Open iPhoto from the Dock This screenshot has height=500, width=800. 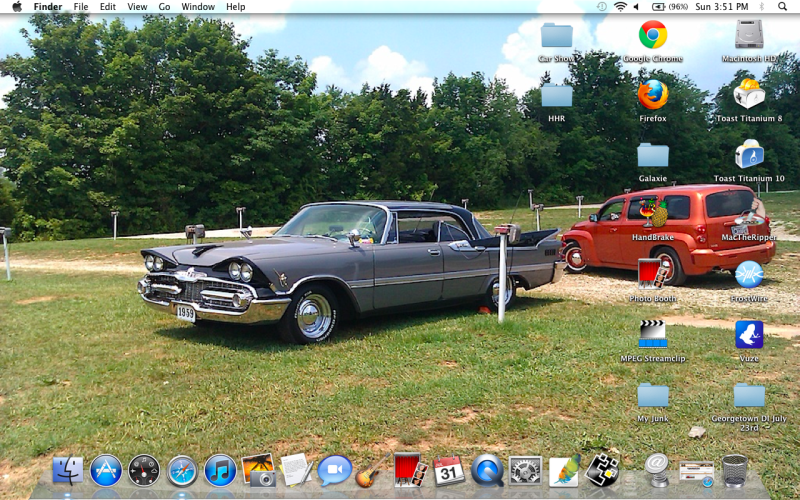[x=259, y=470]
